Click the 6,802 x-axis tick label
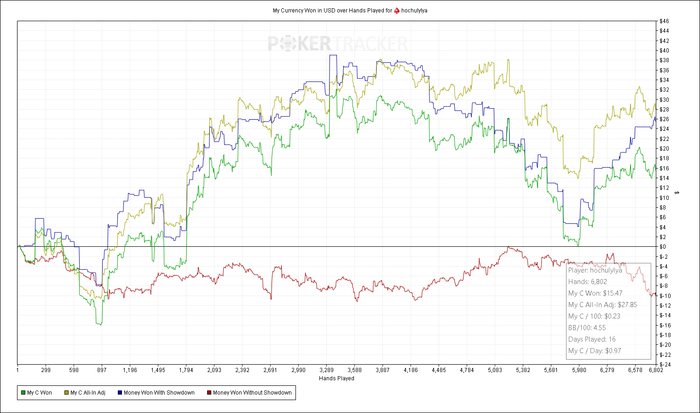This screenshot has width=700, height=413. tap(655, 370)
